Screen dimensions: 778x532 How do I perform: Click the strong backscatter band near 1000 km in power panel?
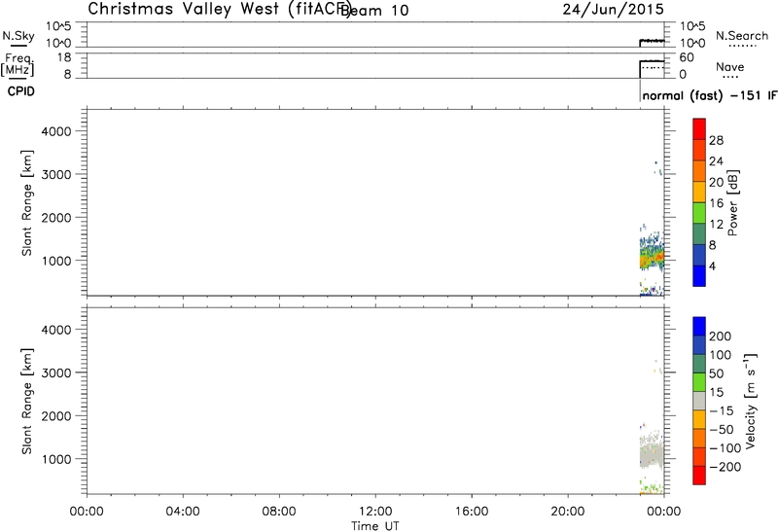click(x=652, y=258)
